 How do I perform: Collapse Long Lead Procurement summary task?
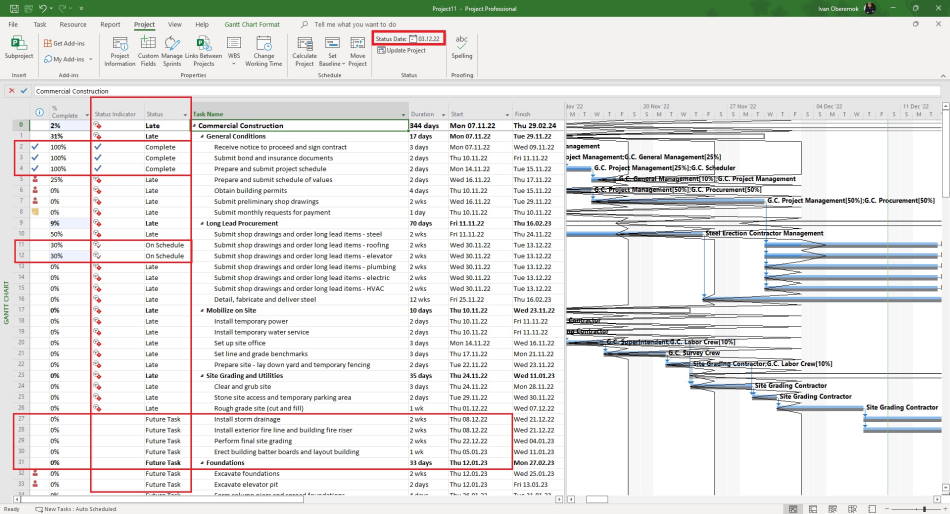202,224
